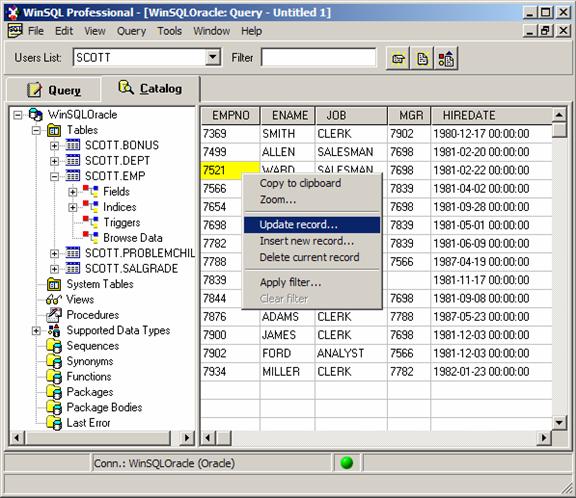Expand the SCOTT.BONUS table node

(x=54, y=146)
